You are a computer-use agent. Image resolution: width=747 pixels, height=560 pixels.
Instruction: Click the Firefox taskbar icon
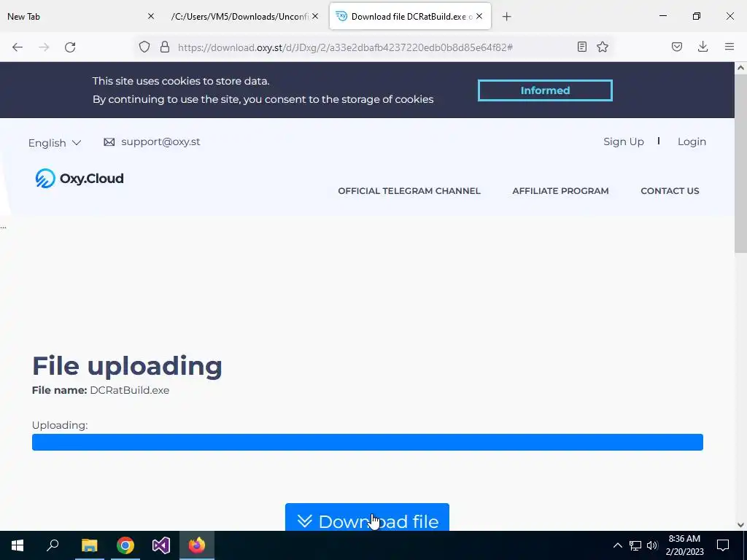(197, 545)
